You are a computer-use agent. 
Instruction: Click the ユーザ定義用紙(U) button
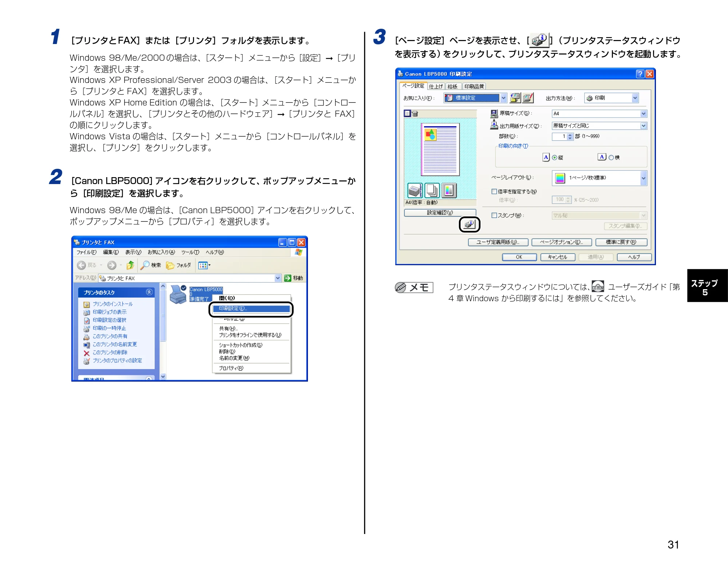(x=498, y=242)
